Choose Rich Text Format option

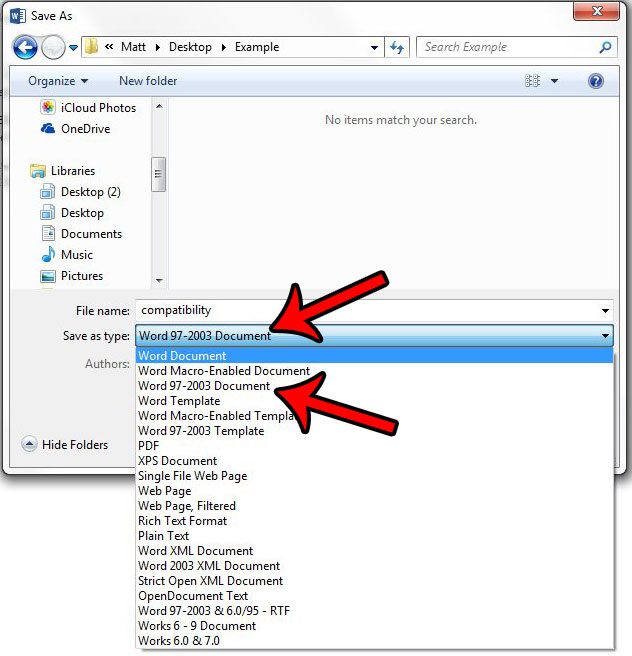[x=375, y=521]
